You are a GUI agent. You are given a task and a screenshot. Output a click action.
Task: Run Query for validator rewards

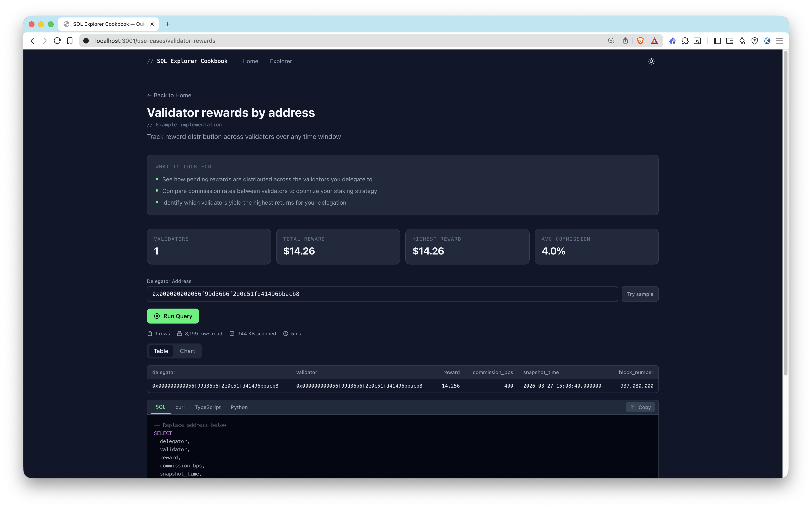[172, 316]
